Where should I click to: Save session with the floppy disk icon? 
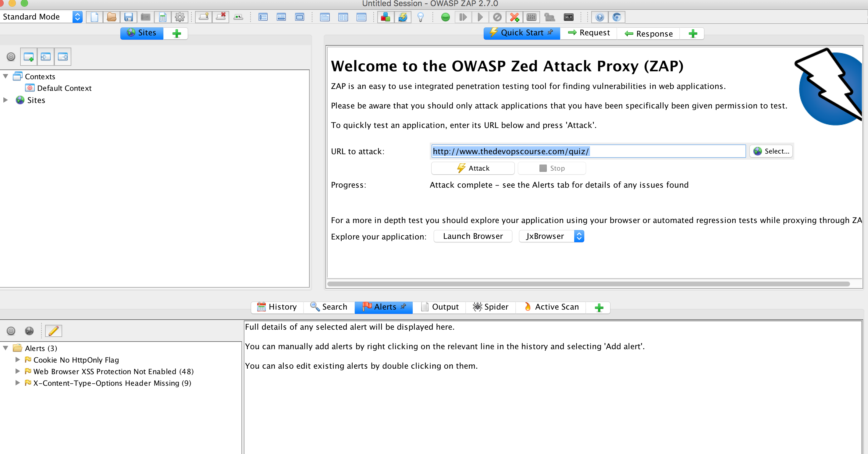128,17
